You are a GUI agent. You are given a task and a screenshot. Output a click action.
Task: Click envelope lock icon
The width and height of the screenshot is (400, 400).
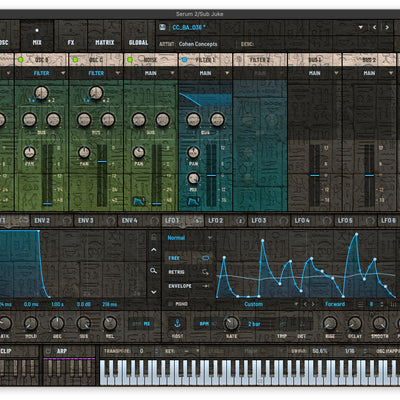[x=154, y=237]
